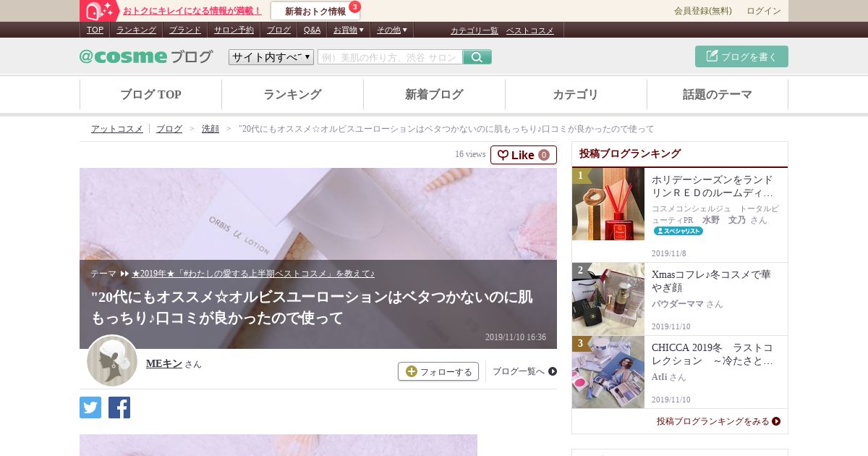Click 洗顔 breadcrumb link
This screenshot has height=456, width=868.
(210, 129)
